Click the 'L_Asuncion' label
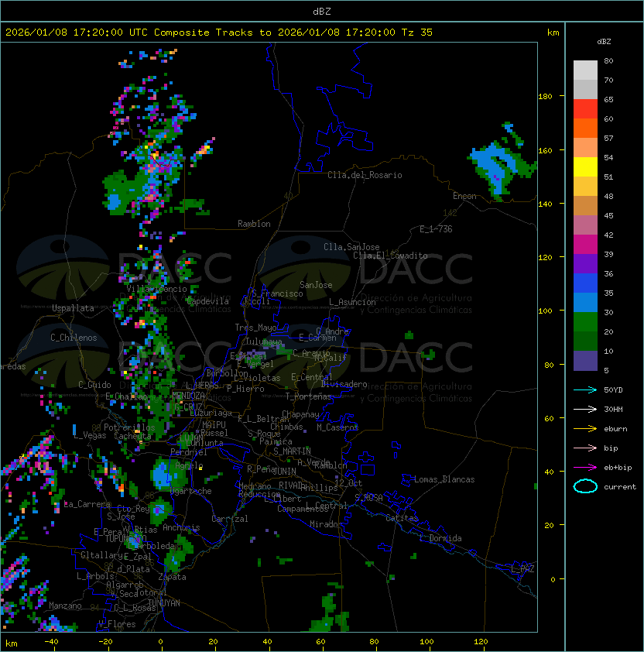Viewport: 644px width, 652px height. click(x=352, y=302)
